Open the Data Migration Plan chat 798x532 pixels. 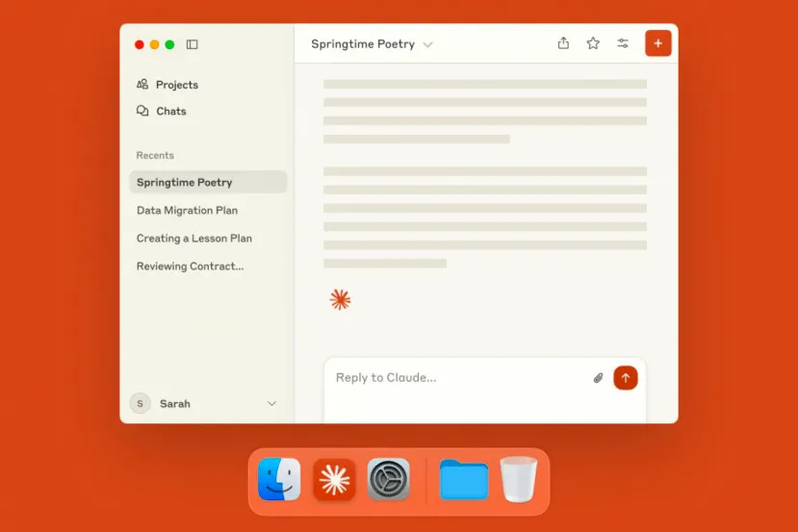187,210
